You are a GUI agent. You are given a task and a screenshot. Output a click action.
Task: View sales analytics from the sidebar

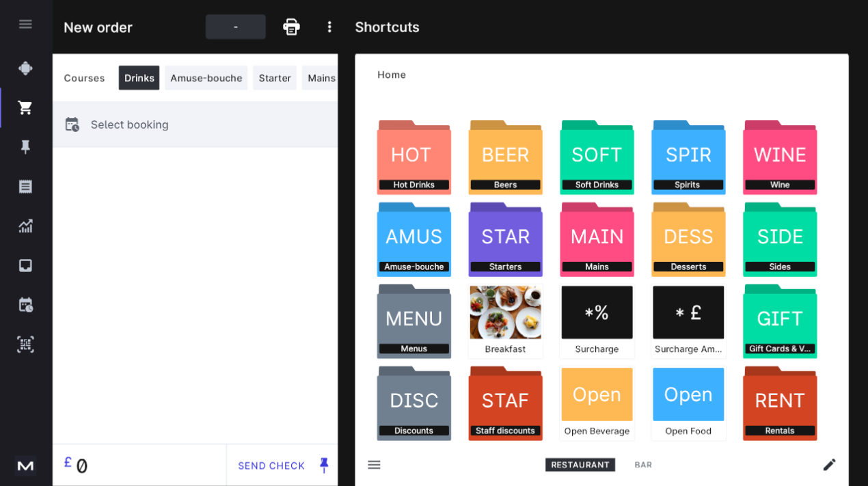point(25,226)
